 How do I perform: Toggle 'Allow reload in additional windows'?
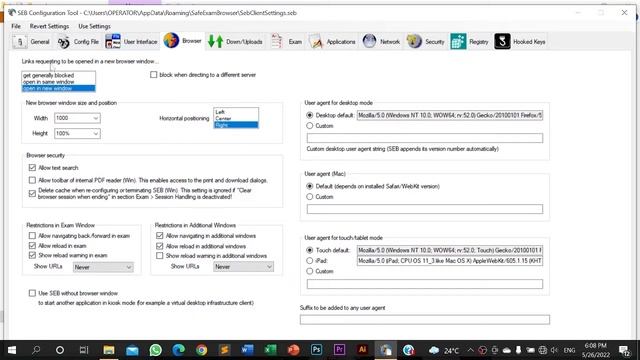coord(160,246)
